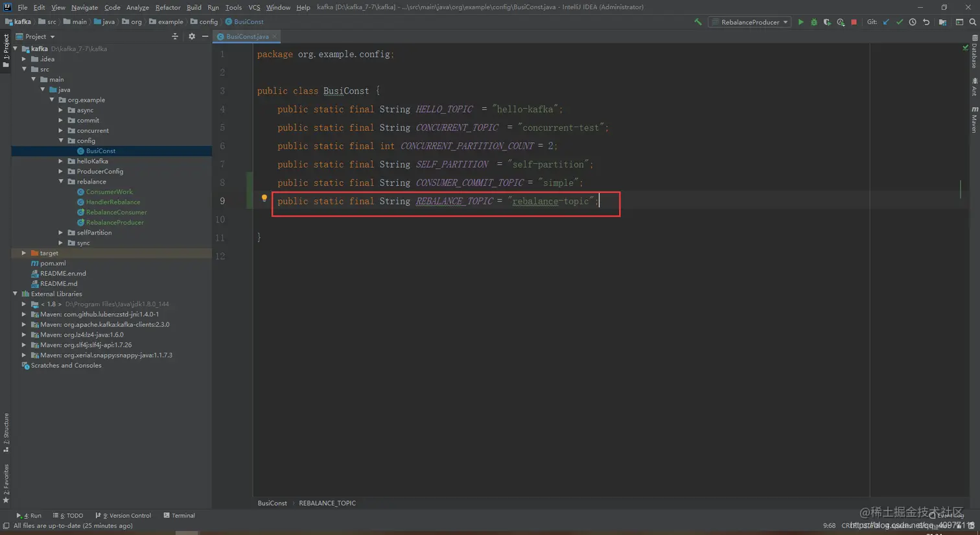Click the run with profiler icon
The height and width of the screenshot is (535, 980).
pos(841,22)
